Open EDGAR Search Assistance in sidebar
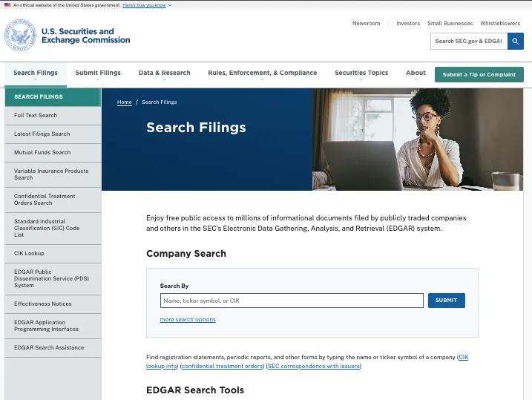Screen dimensions: 532x400 pyautogui.click(x=53, y=348)
